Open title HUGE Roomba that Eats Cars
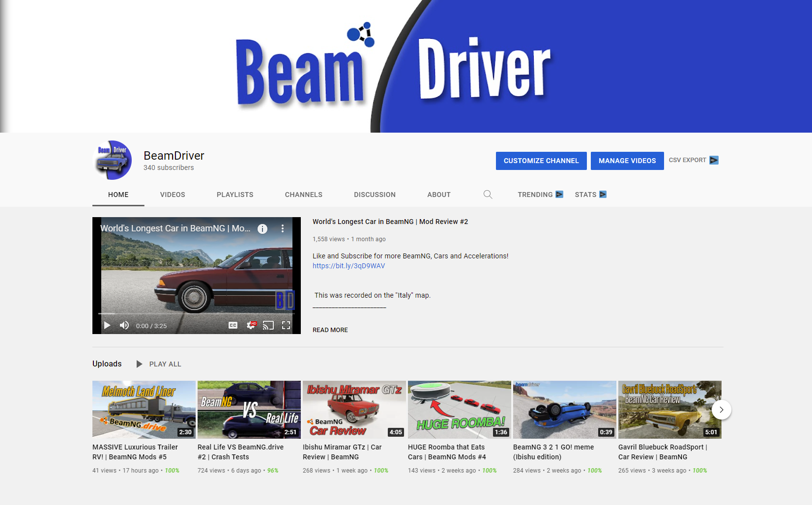This screenshot has height=505, width=812. pos(447,452)
